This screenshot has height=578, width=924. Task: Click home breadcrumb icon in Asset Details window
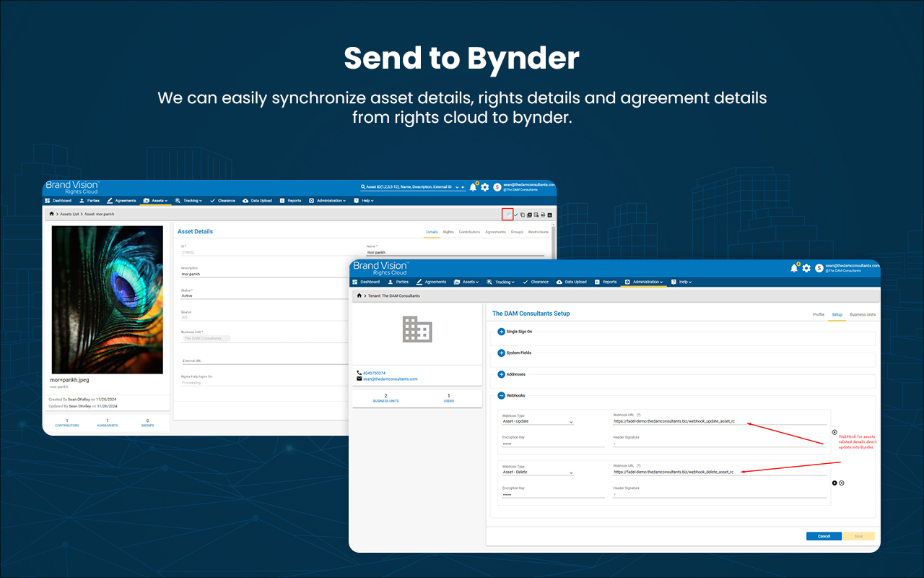(x=51, y=214)
